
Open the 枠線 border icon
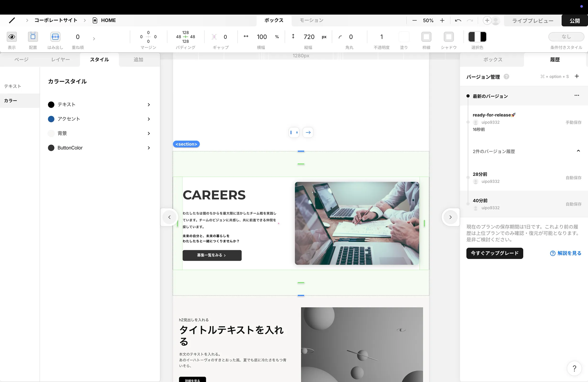pyautogui.click(x=426, y=37)
